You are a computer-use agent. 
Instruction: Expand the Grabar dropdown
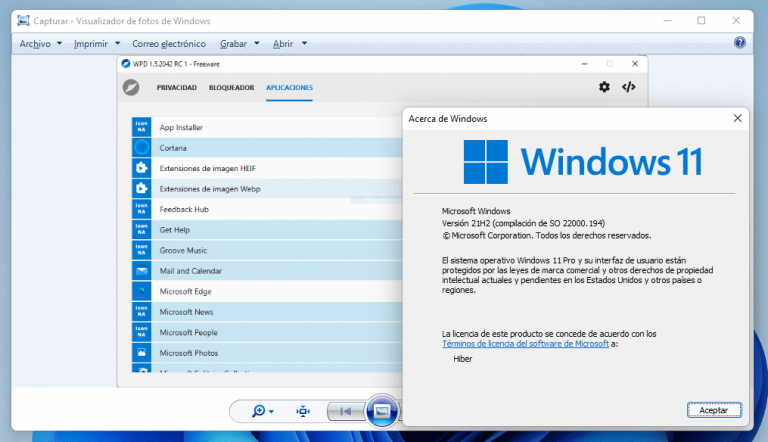[x=239, y=44]
